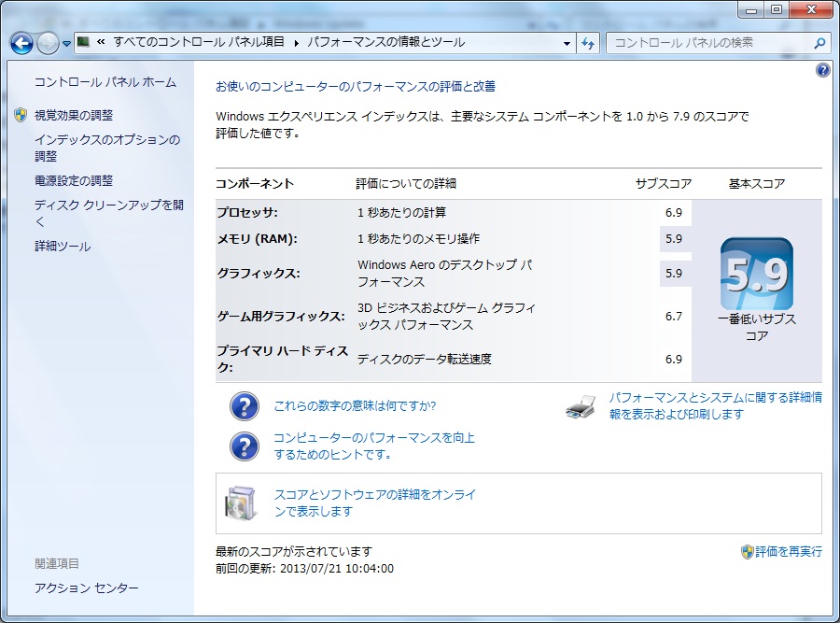Click the Forward navigation arrow button

pyautogui.click(x=48, y=43)
